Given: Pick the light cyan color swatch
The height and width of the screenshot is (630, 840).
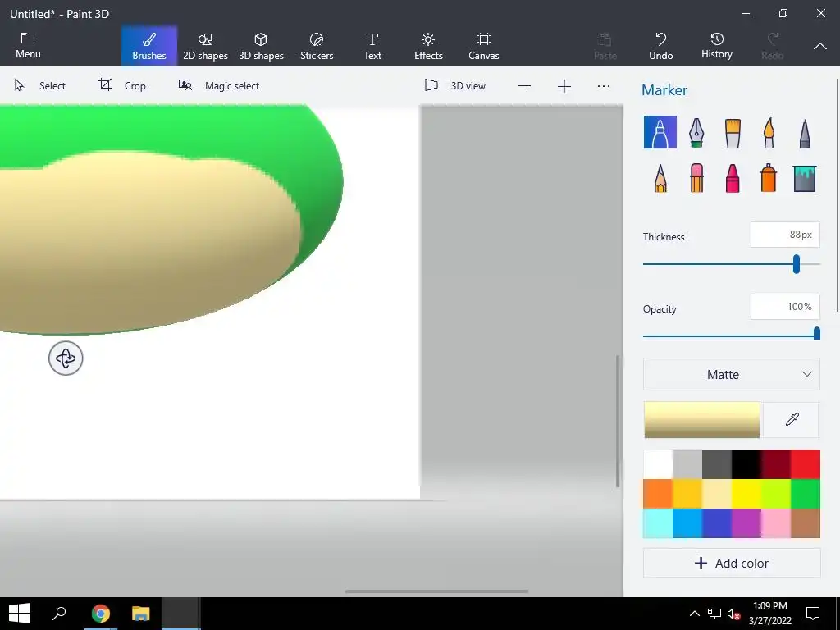Looking at the screenshot, I should pos(658,523).
